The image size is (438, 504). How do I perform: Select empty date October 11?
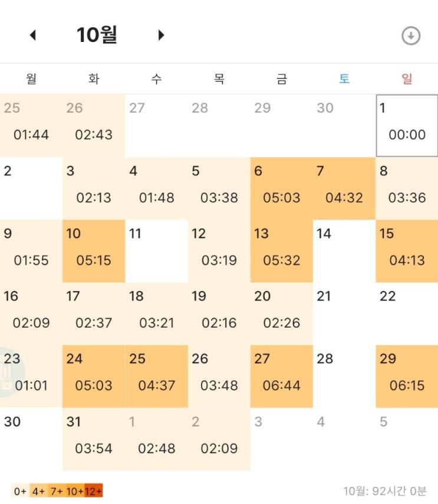[156, 251]
